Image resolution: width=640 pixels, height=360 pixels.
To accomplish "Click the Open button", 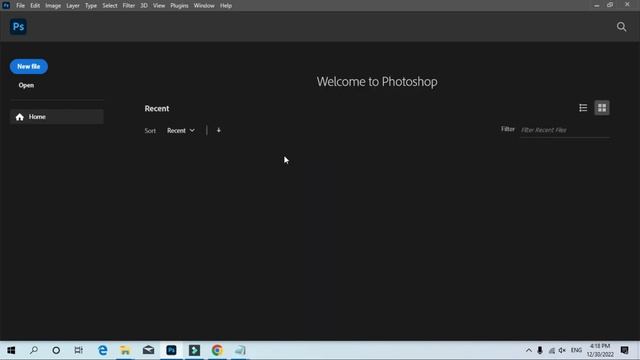I will pyautogui.click(x=26, y=85).
